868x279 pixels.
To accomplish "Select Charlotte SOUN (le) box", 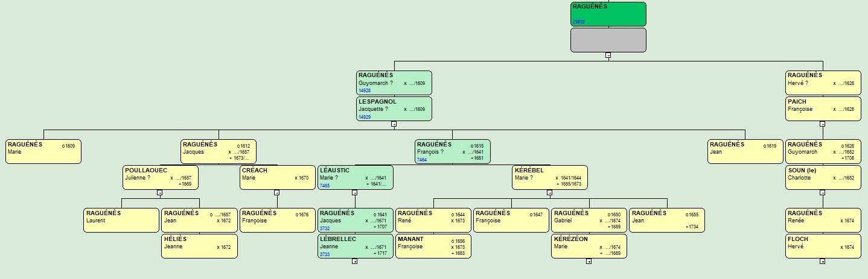I will point(823,178).
